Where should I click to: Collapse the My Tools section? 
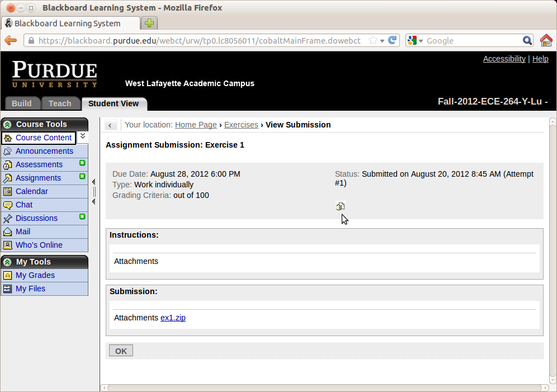click(x=7, y=262)
